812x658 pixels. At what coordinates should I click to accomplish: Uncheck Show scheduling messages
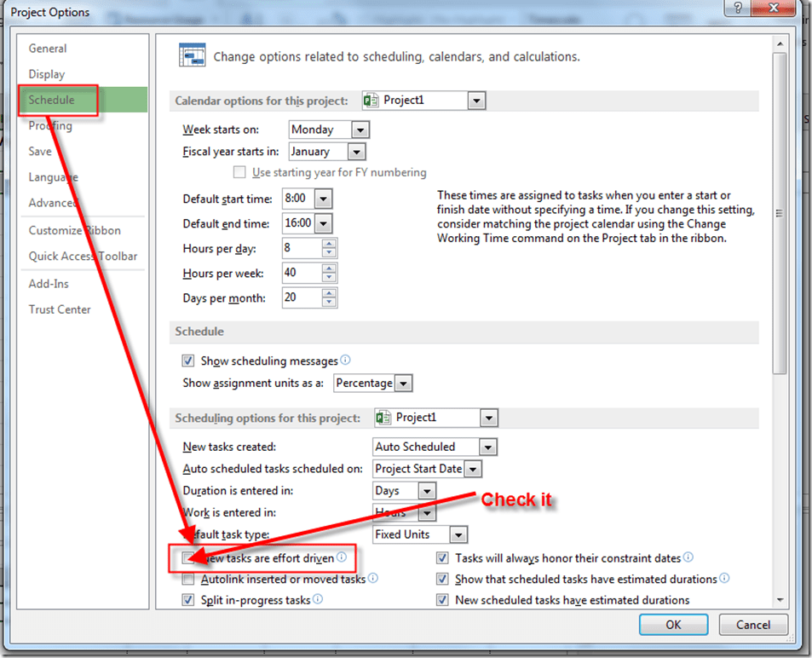pos(189,361)
